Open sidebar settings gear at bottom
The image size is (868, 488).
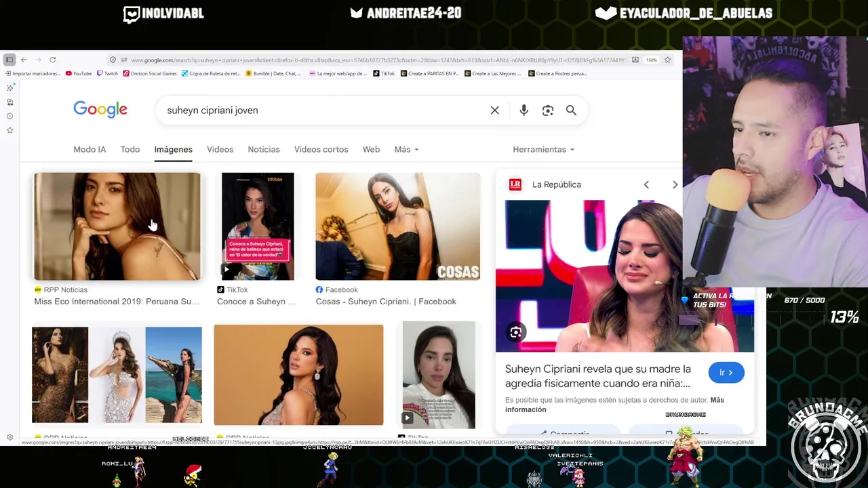[9, 437]
